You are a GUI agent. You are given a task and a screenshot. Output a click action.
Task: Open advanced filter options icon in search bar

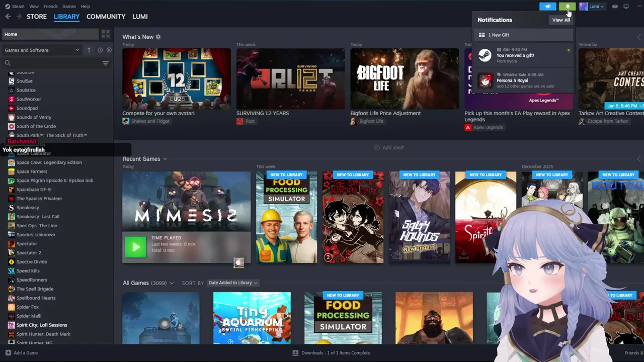[x=106, y=63]
